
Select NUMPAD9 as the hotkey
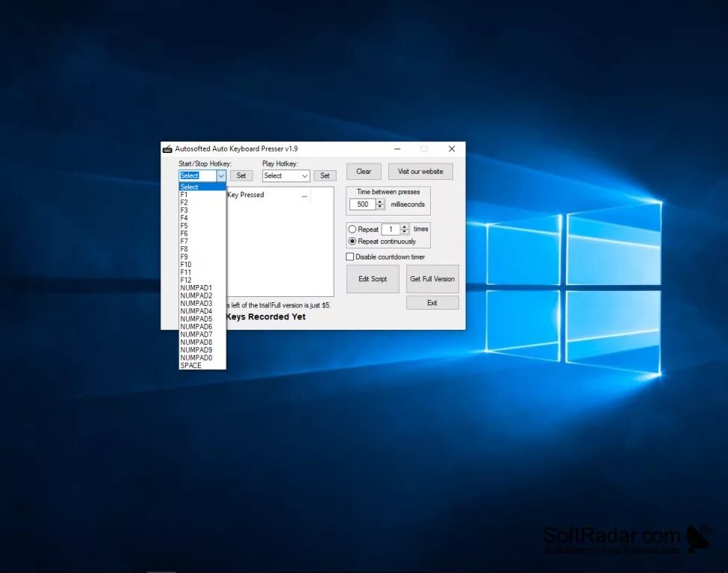202,350
